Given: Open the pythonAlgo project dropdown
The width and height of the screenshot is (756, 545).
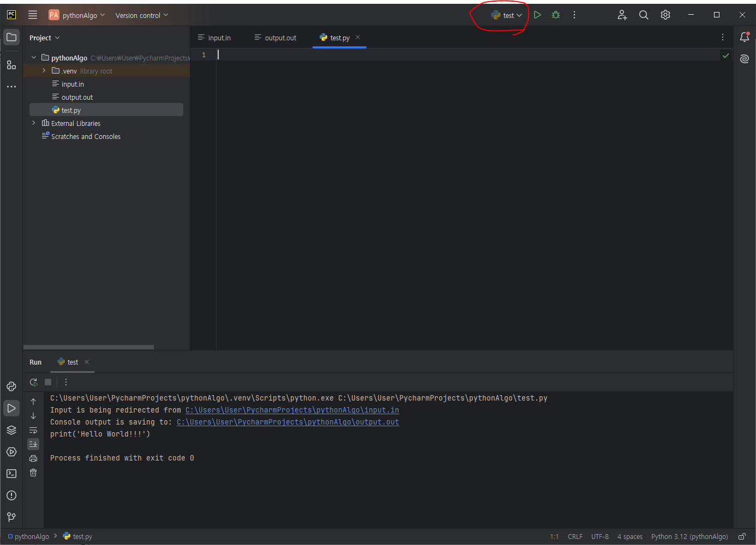Looking at the screenshot, I should (x=77, y=15).
